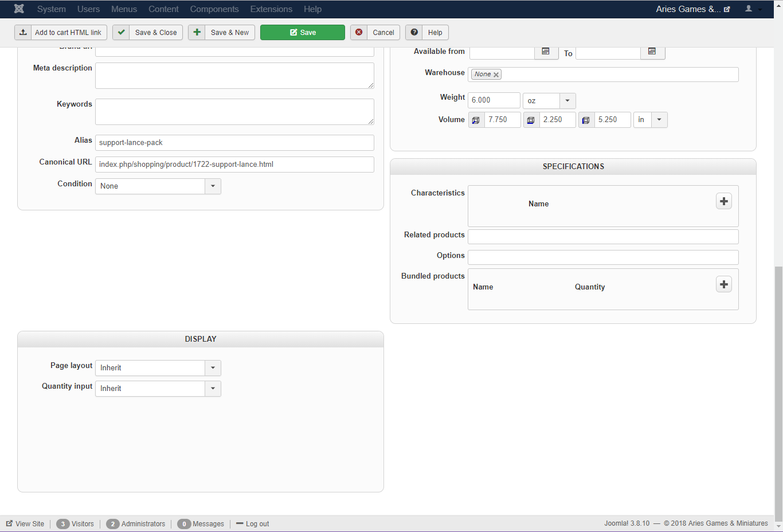
Task: Click in the Meta description textarea
Action: 234,76
